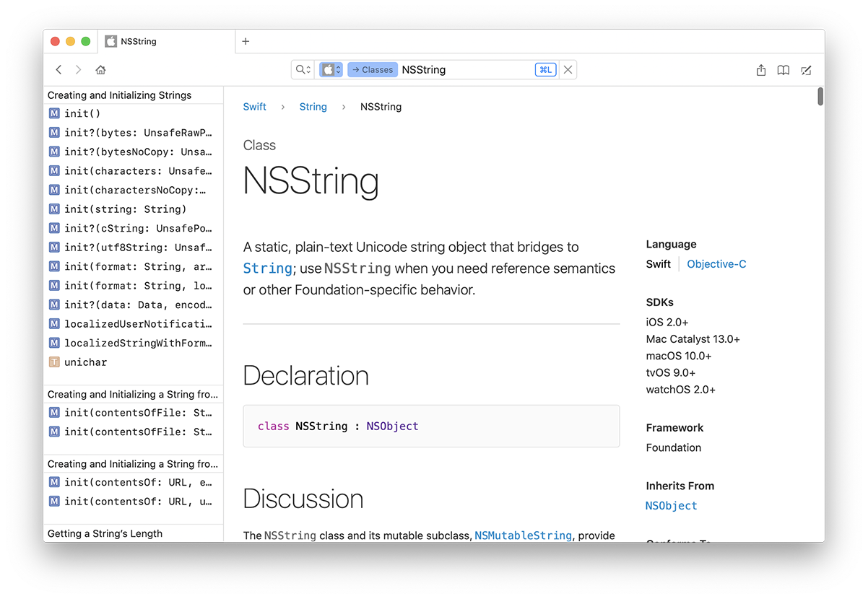Select init?(bytesNoCopy: entry

(134, 152)
